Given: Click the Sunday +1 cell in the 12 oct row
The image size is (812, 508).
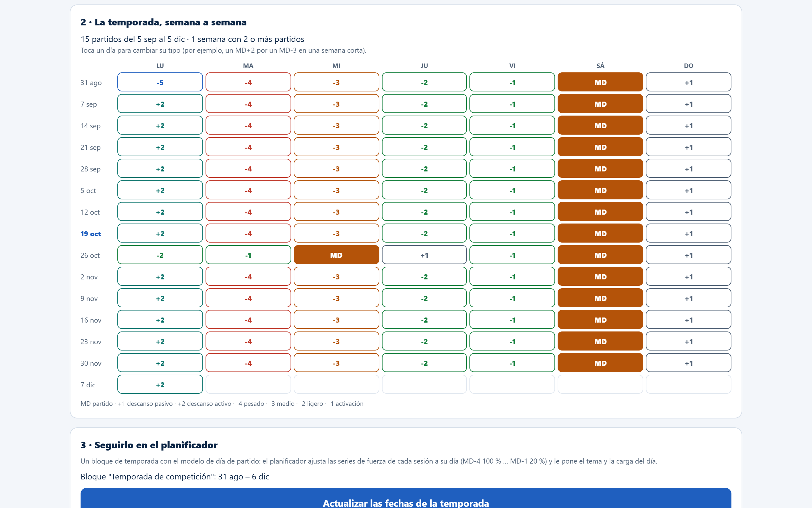Looking at the screenshot, I should pyautogui.click(x=688, y=212).
